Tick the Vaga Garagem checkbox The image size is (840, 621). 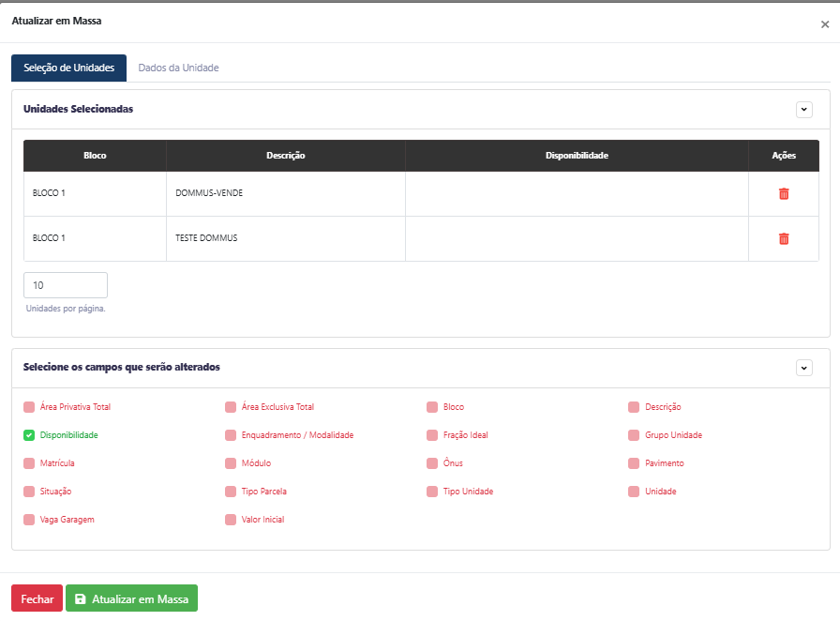pos(29,520)
